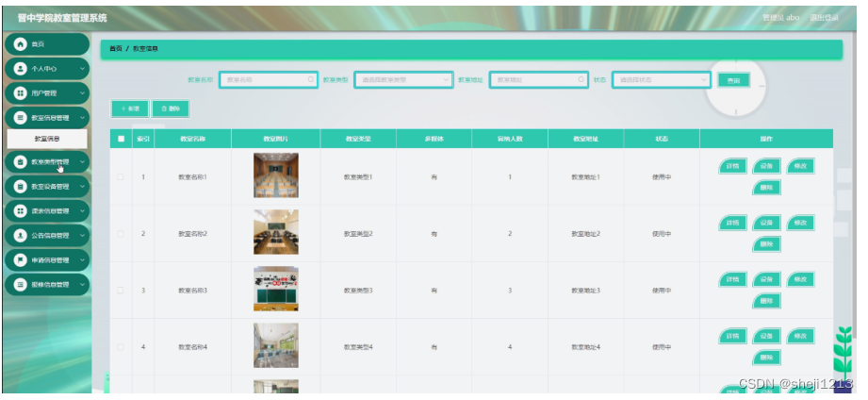Collapse 教室信息管理 menu chevron
The height and width of the screenshot is (400, 868).
83,117
